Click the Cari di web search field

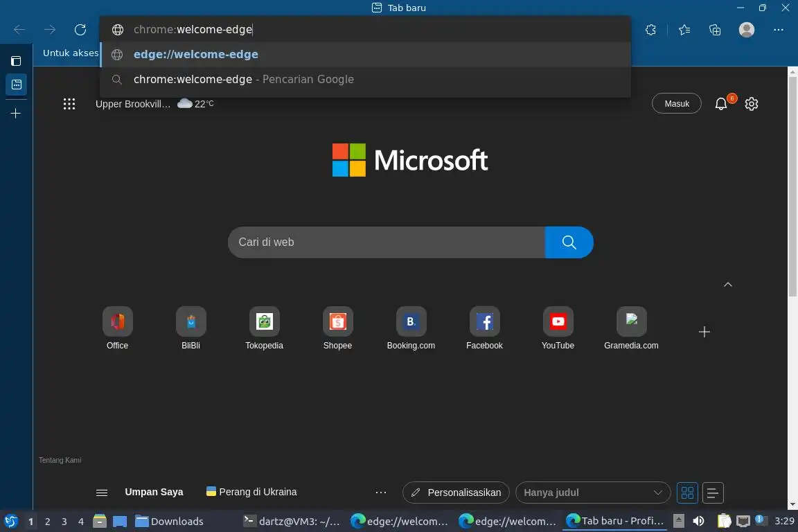pyautogui.click(x=387, y=242)
